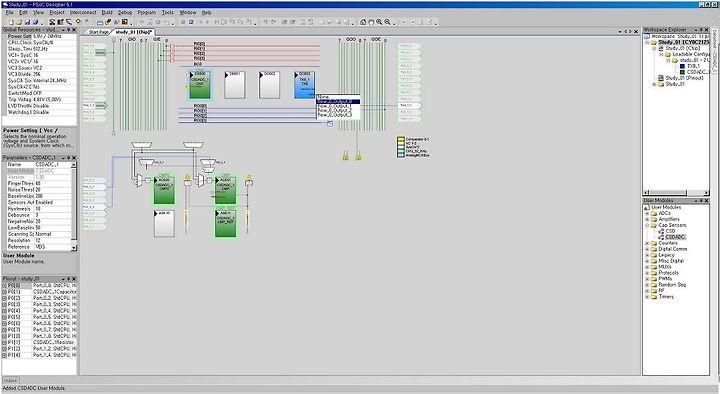Select the CSDADC user module item
Screen dimensions: 720x394
click(675, 237)
